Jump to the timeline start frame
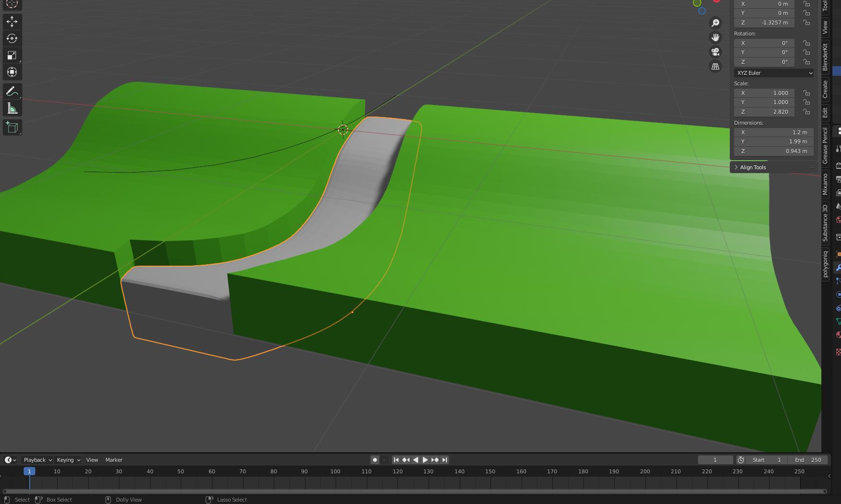This screenshot has width=841, height=504. (396, 460)
